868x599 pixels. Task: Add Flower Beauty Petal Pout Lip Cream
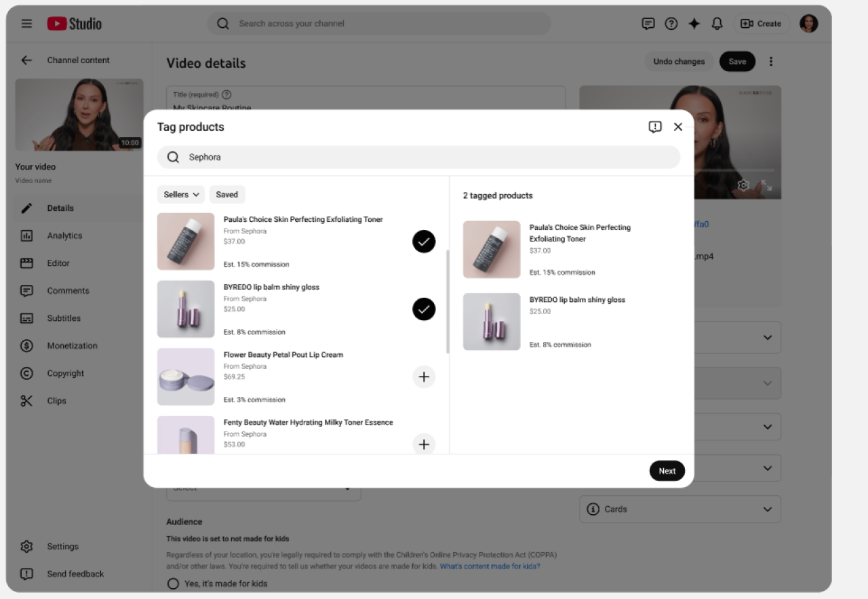coord(424,377)
